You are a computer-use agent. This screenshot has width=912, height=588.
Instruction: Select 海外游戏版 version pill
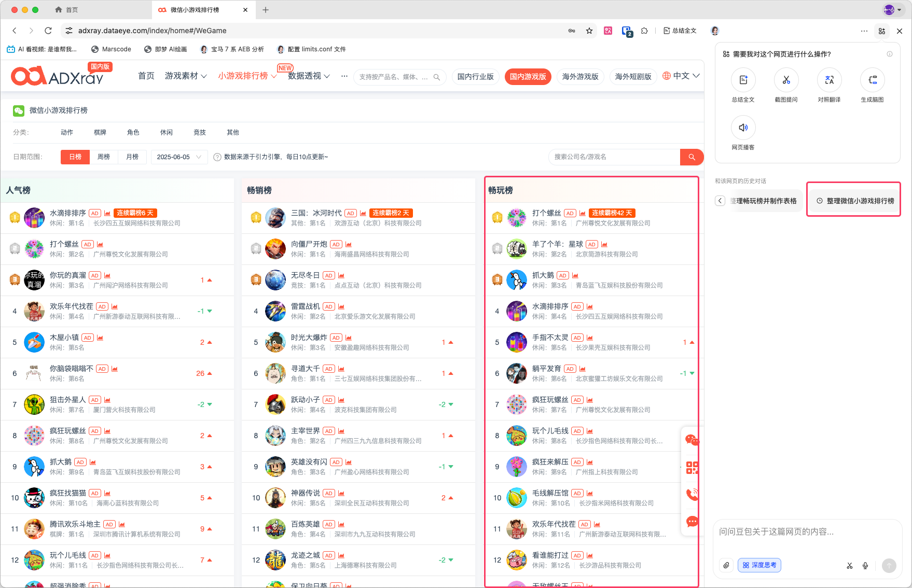580,77
